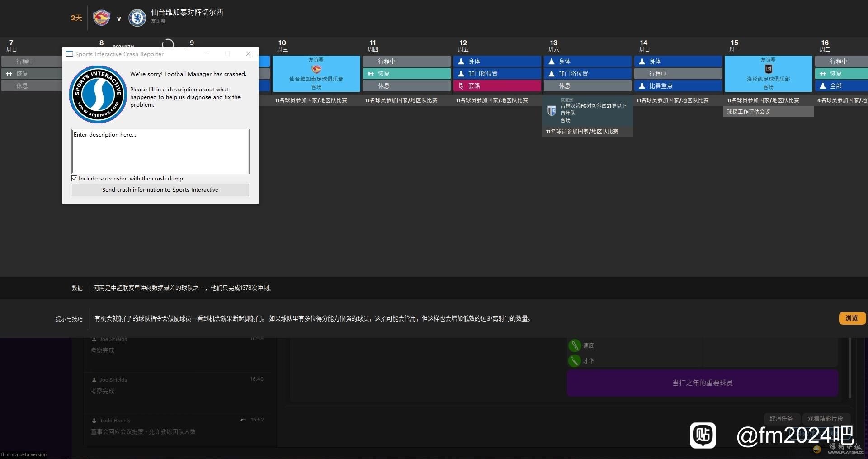Click the yellow 浏览 button
868x459 pixels.
point(852,318)
